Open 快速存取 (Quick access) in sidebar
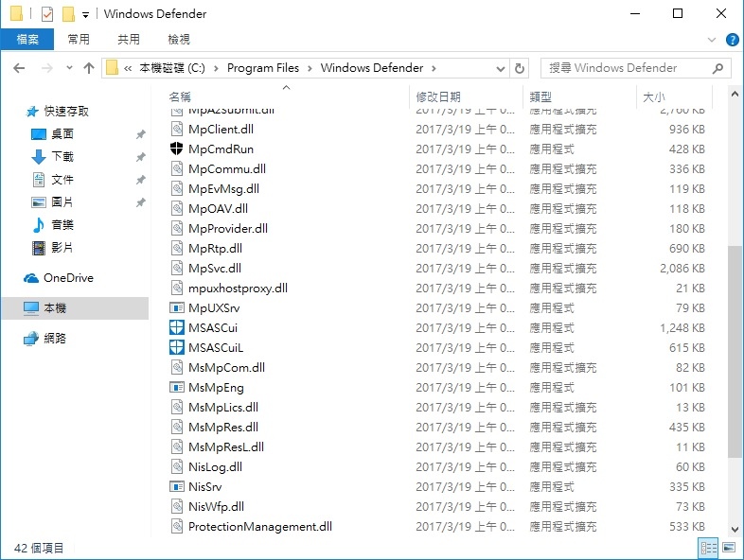The width and height of the screenshot is (744, 560). click(66, 112)
